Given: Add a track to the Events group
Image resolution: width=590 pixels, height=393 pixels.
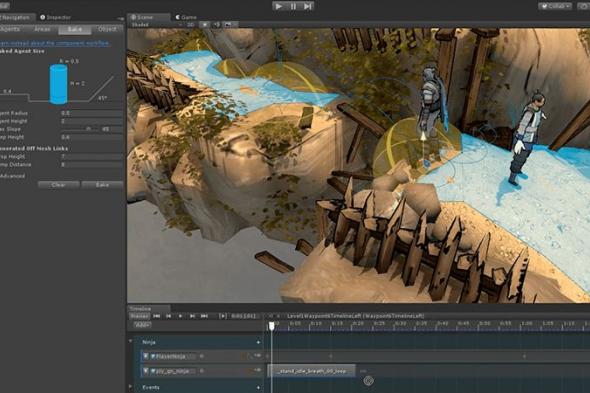Looking at the screenshot, I should (258, 387).
